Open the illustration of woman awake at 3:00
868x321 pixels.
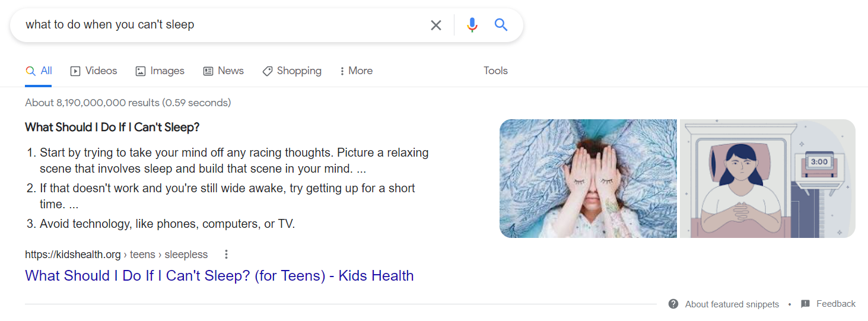pos(767,179)
